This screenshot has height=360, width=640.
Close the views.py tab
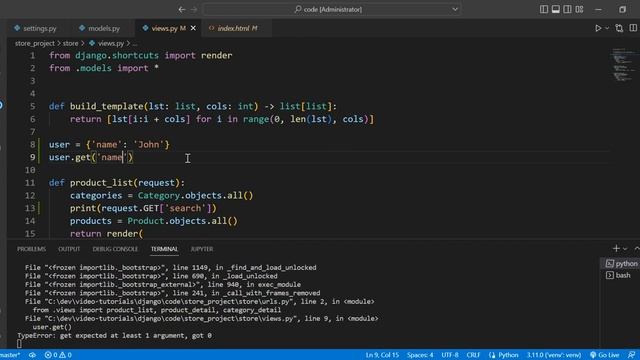(x=193, y=28)
